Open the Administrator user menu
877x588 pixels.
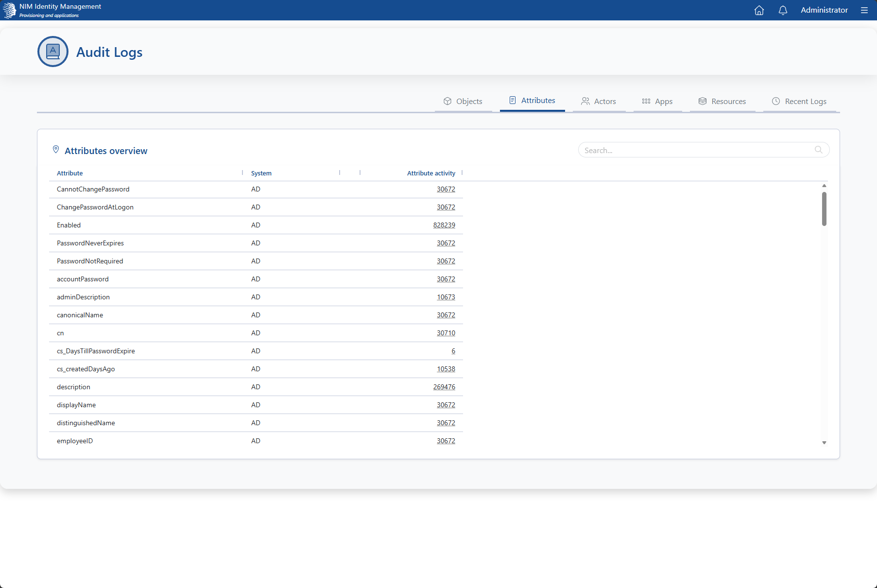tap(824, 10)
